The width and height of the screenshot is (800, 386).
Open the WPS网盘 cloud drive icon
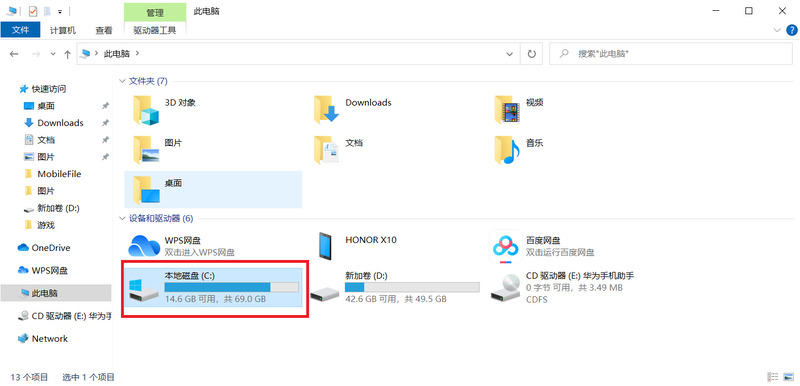[144, 246]
